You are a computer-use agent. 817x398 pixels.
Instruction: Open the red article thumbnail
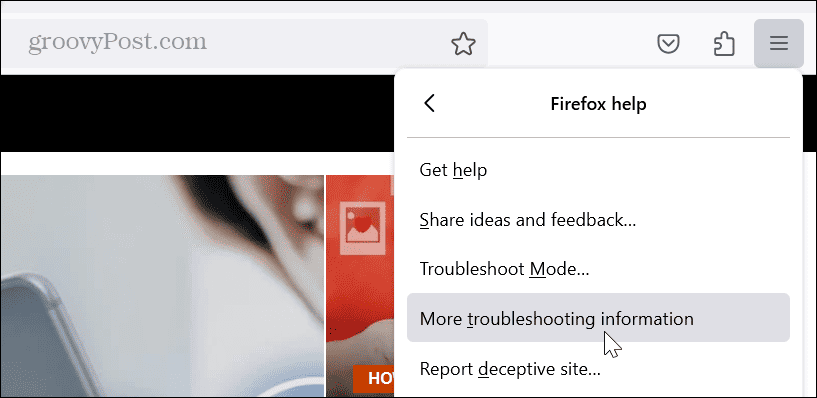360,286
